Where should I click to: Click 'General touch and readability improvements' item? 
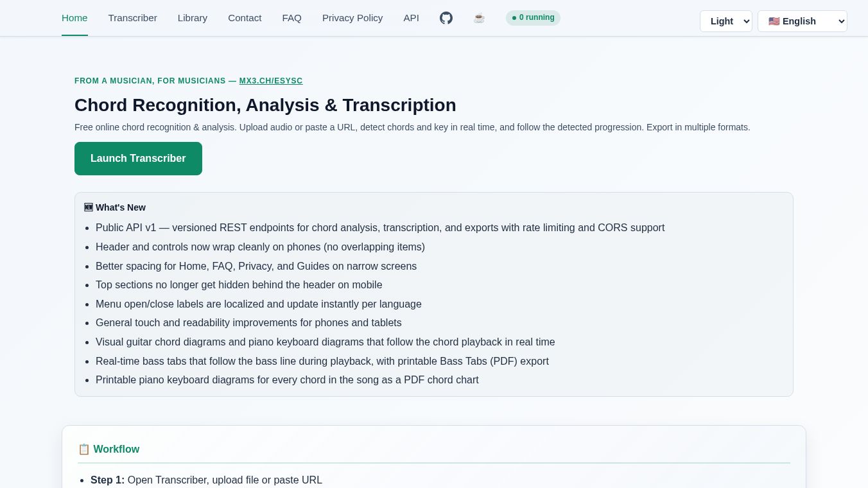click(x=248, y=323)
